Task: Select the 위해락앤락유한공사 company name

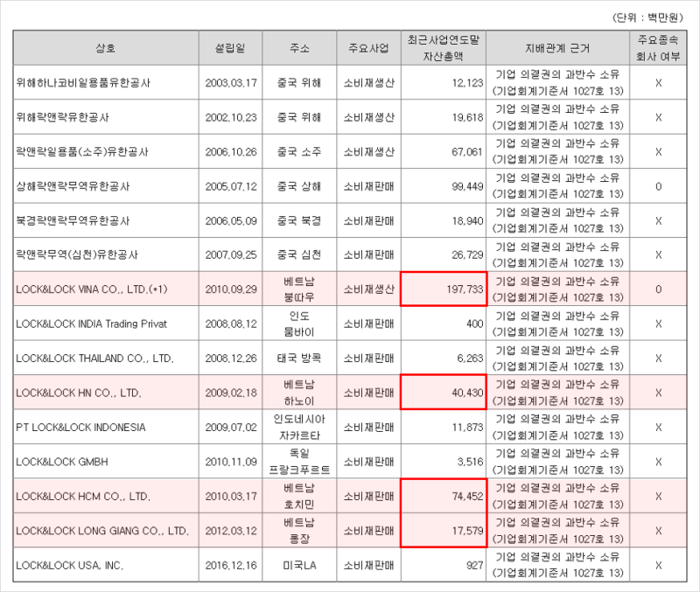Action: click(x=62, y=117)
